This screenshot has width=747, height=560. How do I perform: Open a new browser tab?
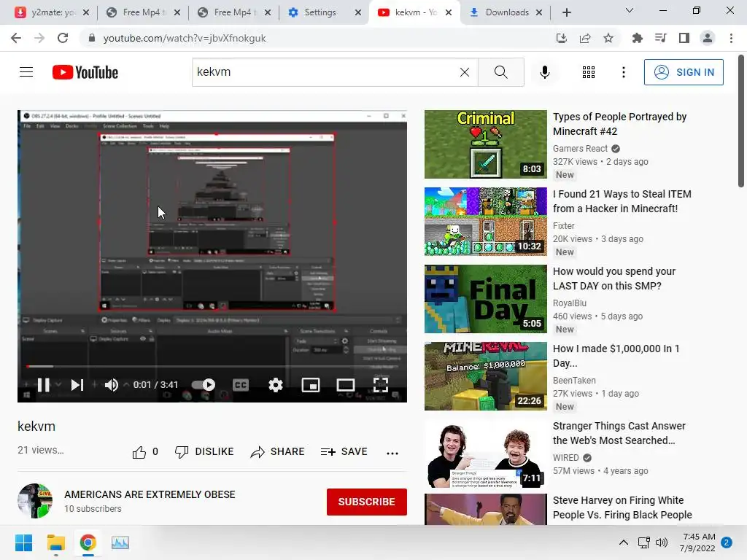click(x=566, y=12)
